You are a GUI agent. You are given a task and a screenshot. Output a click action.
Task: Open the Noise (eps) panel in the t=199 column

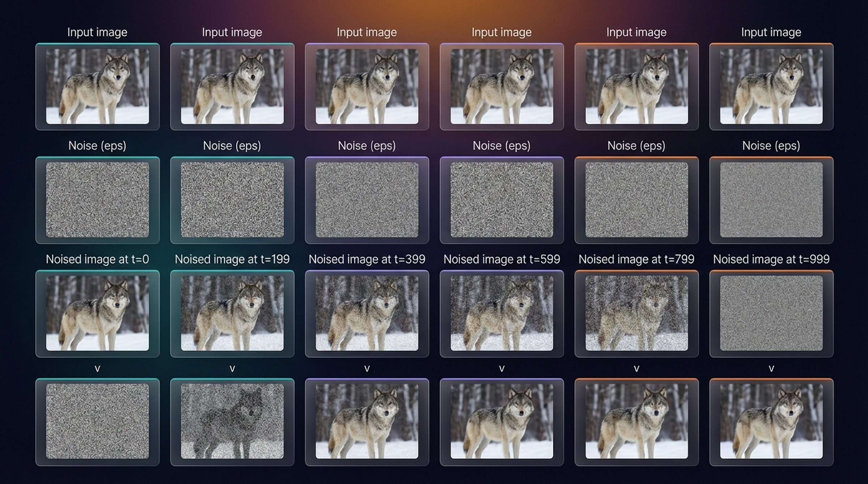pyautogui.click(x=232, y=200)
